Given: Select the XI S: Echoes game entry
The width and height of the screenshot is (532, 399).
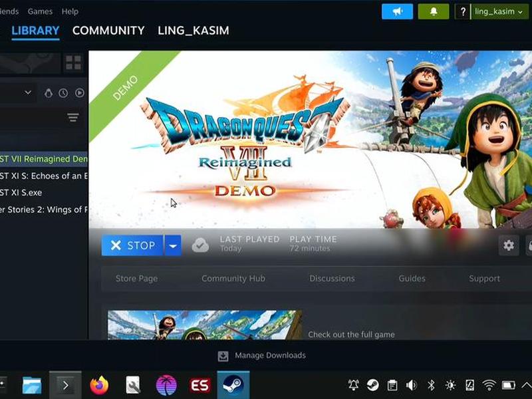Looking at the screenshot, I should [x=44, y=176].
